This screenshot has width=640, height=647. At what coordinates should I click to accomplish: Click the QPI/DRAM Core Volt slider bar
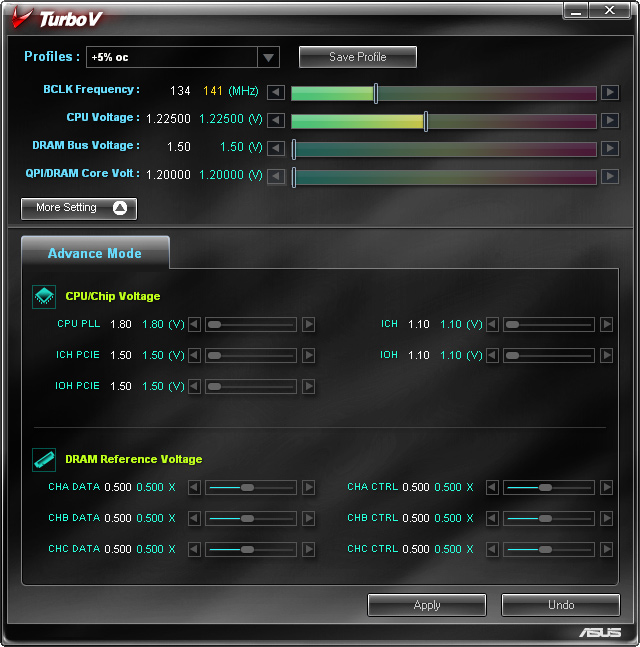(444, 177)
